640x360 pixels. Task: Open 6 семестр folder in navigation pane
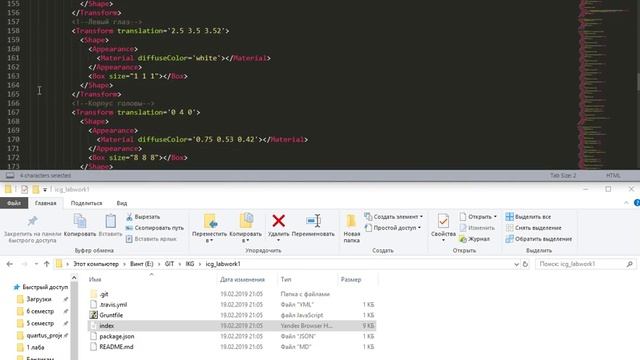point(40,311)
